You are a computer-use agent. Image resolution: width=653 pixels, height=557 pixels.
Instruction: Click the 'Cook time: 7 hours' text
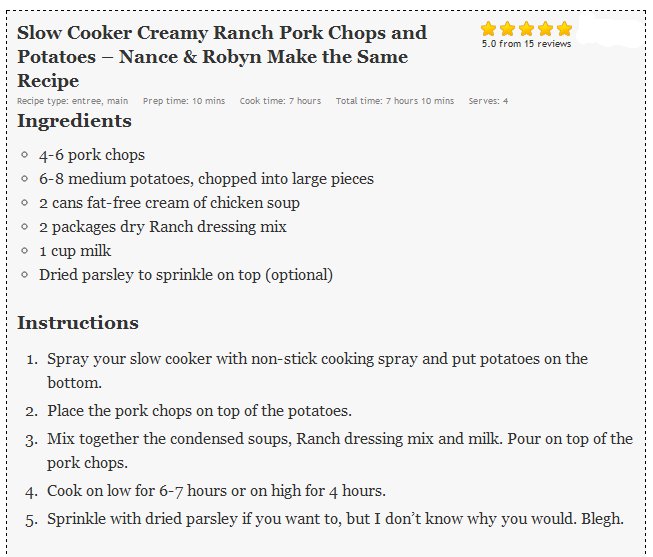coord(280,101)
